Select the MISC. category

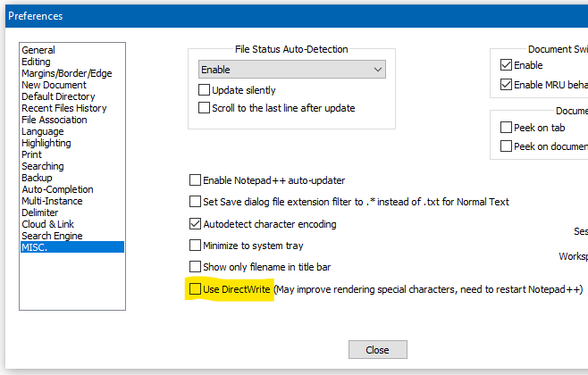[x=72, y=247]
